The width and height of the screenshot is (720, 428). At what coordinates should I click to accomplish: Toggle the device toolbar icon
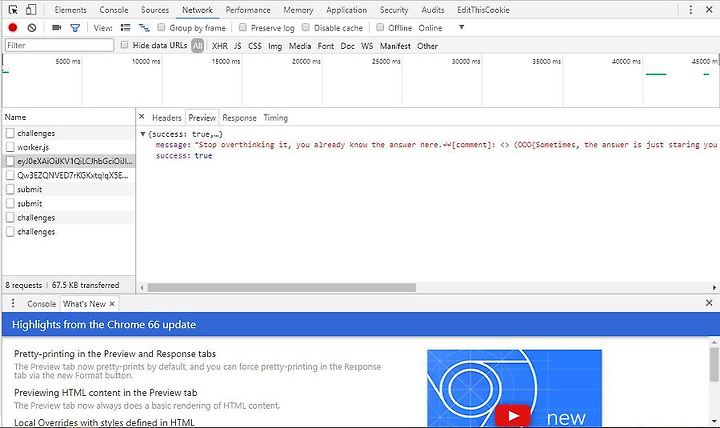[31, 10]
